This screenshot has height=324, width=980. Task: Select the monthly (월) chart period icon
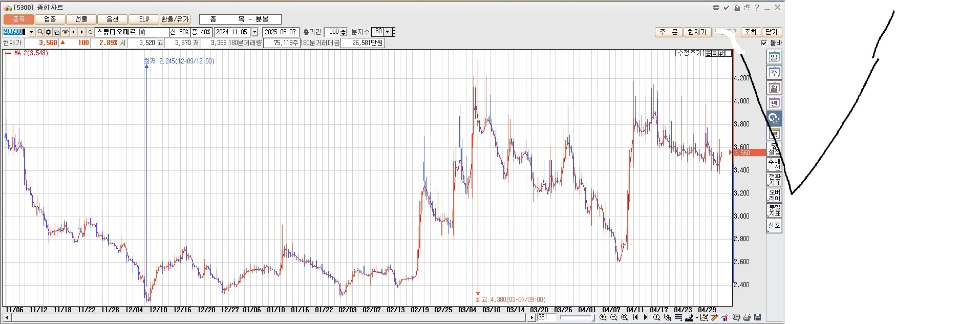click(774, 88)
